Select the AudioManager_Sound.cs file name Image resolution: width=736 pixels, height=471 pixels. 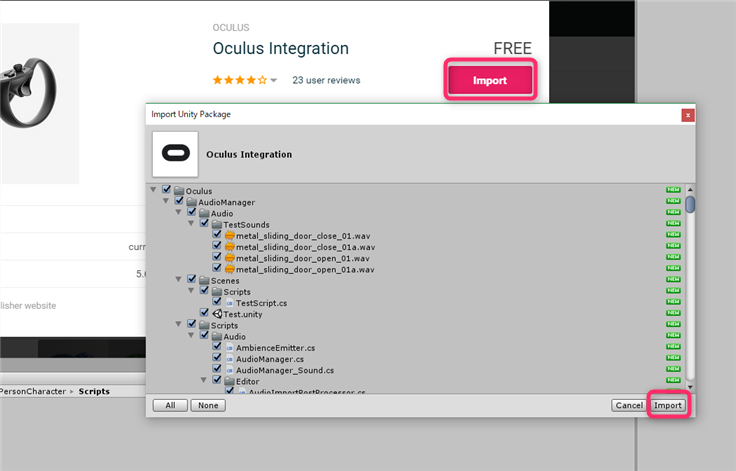(x=285, y=370)
